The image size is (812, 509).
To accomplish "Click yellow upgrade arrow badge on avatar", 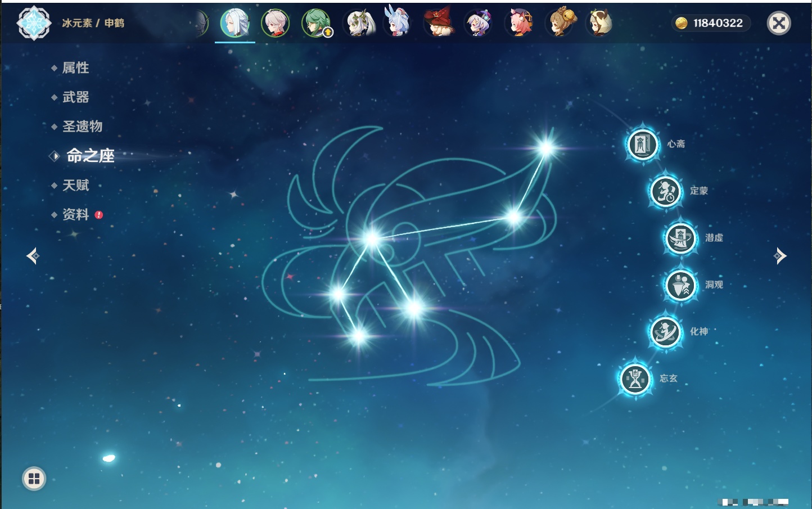I will pyautogui.click(x=328, y=33).
